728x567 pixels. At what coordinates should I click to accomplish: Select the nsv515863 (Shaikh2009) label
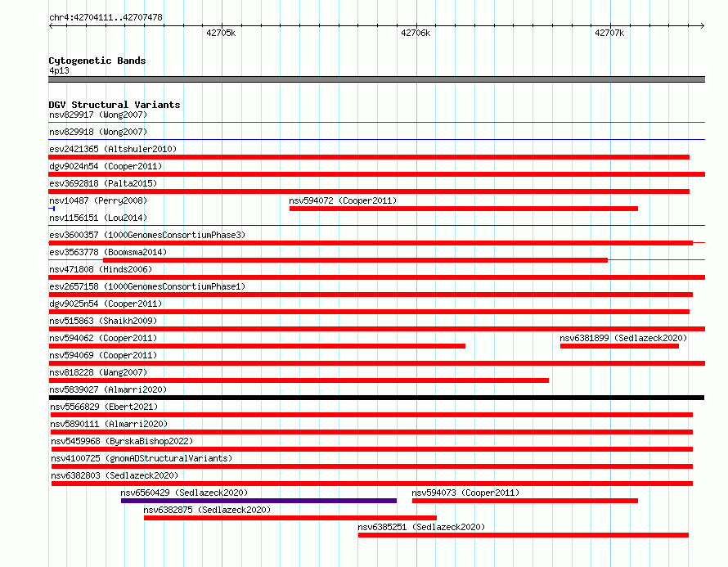[103, 321]
